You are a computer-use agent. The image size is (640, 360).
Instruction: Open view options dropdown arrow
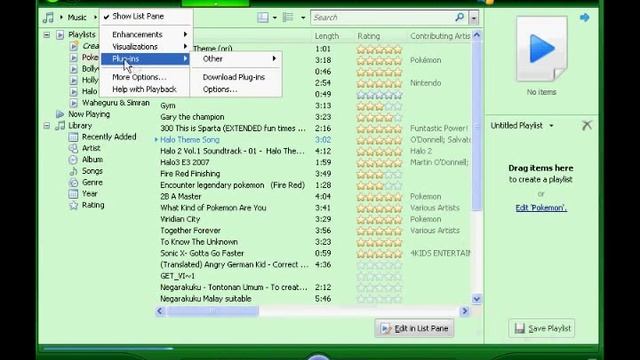point(303,18)
